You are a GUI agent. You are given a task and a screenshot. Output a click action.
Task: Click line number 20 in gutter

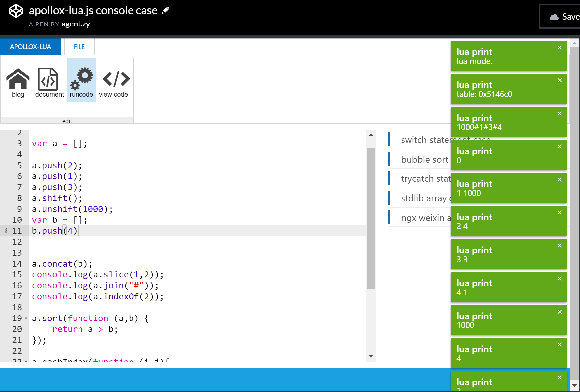click(17, 329)
